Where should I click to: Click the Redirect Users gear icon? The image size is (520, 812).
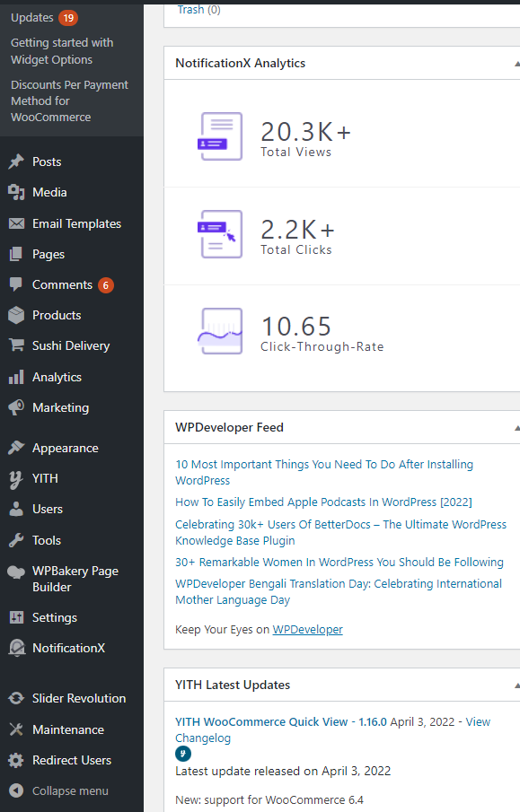pos(16,760)
